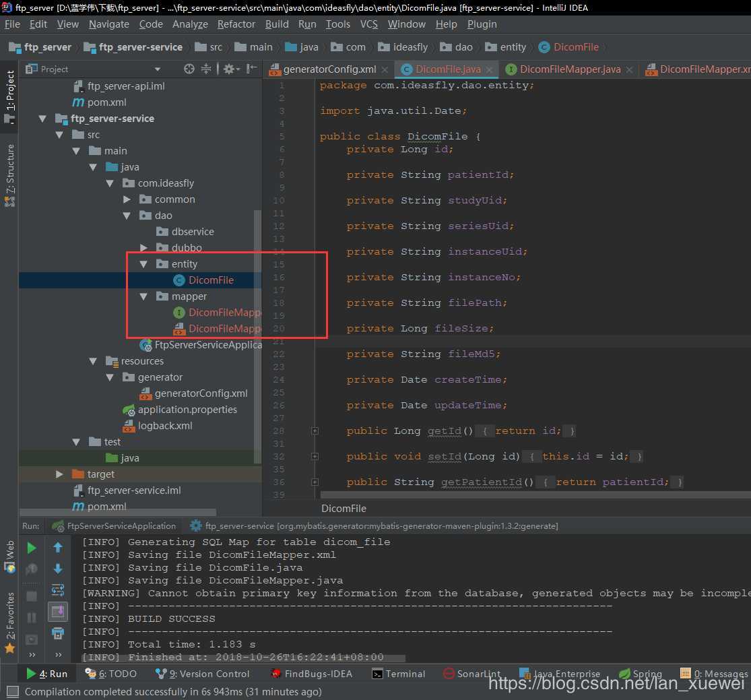This screenshot has width=751, height=700.
Task: Expand the common package arrow
Action: [x=127, y=199]
